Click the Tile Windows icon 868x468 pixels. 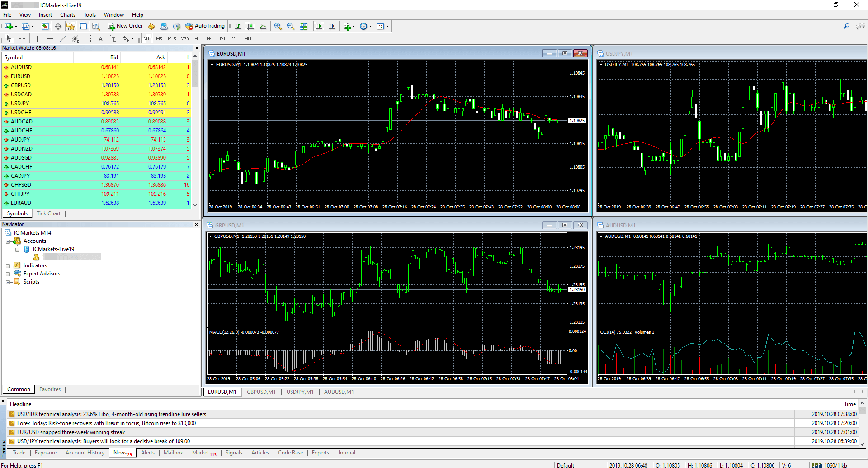point(303,26)
